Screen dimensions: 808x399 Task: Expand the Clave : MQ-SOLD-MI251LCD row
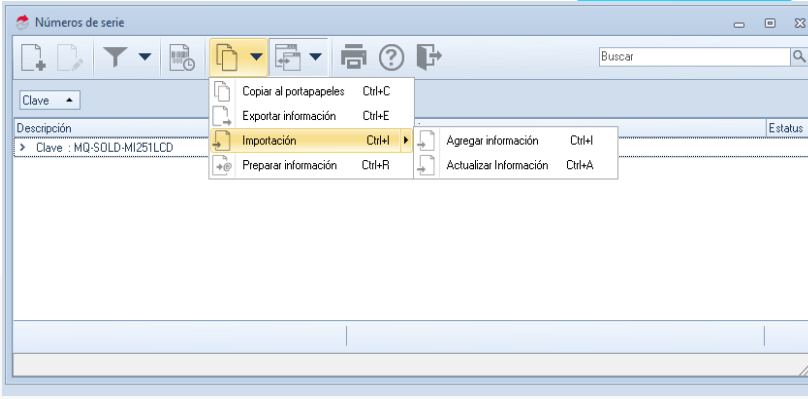click(x=23, y=148)
